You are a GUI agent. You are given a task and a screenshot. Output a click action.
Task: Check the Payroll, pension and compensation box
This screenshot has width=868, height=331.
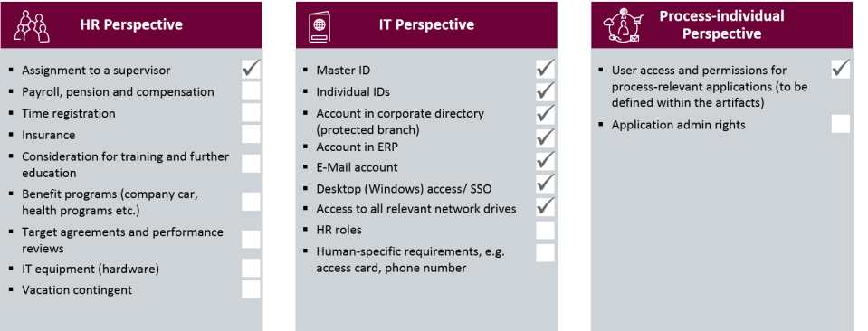(251, 90)
